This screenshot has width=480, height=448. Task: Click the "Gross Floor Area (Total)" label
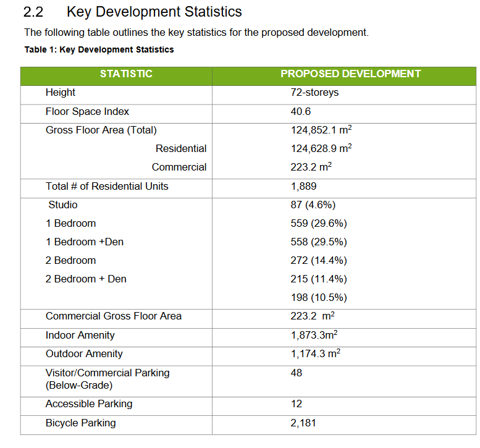pos(101,130)
